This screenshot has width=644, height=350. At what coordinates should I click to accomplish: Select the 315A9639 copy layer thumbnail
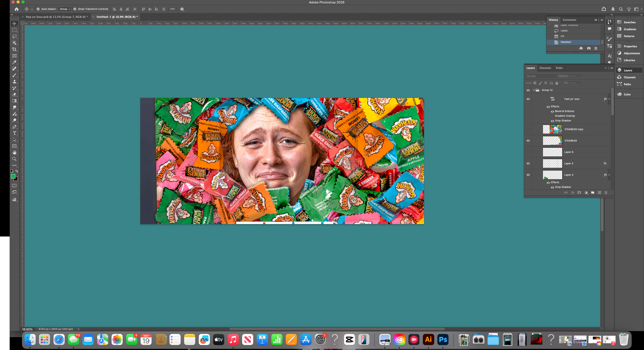pyautogui.click(x=552, y=129)
